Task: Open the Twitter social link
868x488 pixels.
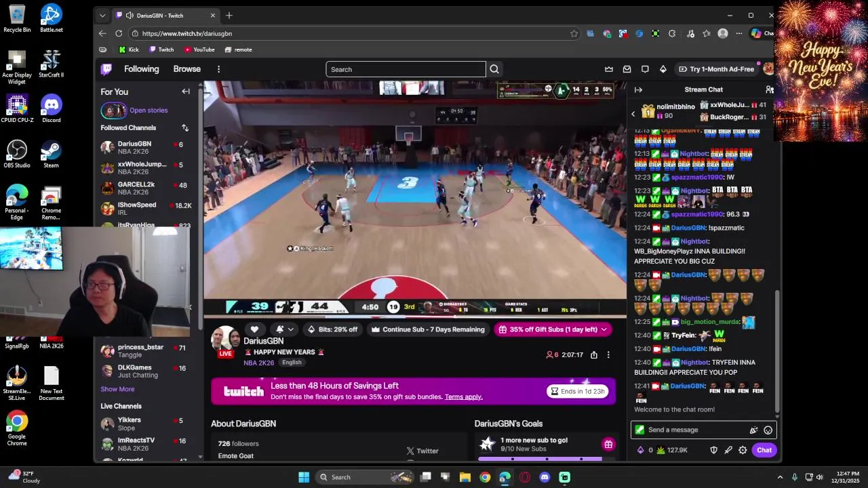Action: (x=422, y=451)
